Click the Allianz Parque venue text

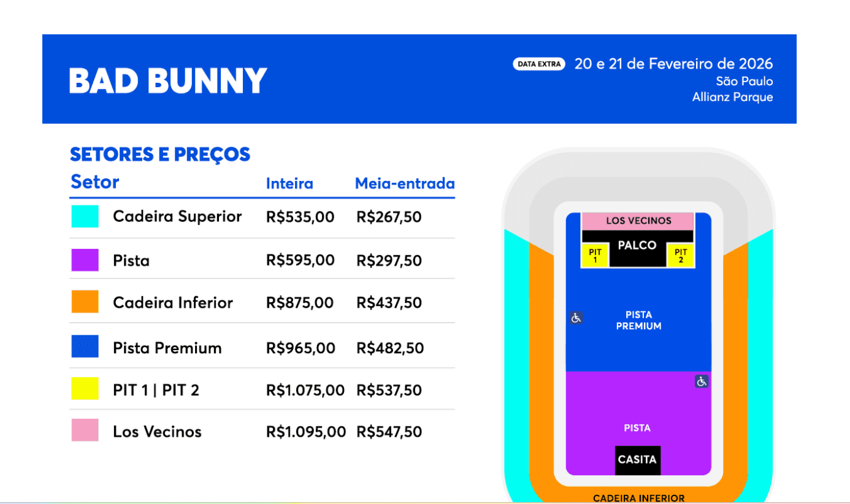[732, 97]
